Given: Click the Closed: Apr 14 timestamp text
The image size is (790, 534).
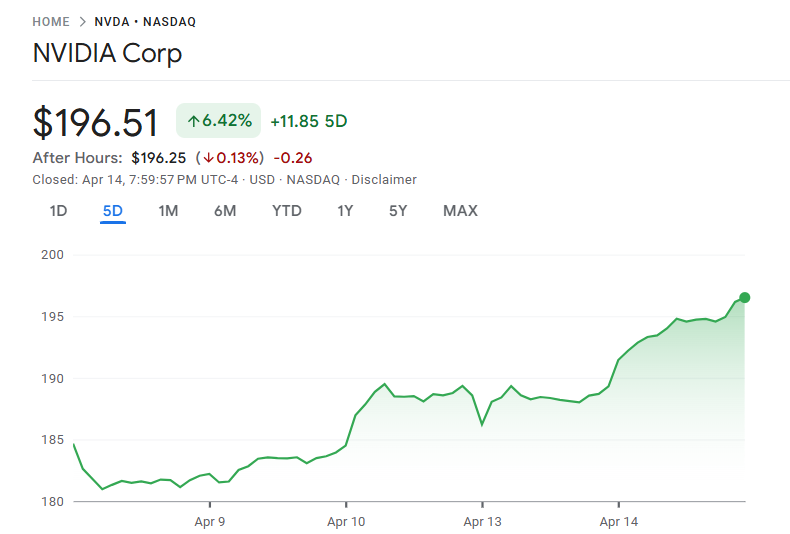Looking at the screenshot, I should pos(135,180).
